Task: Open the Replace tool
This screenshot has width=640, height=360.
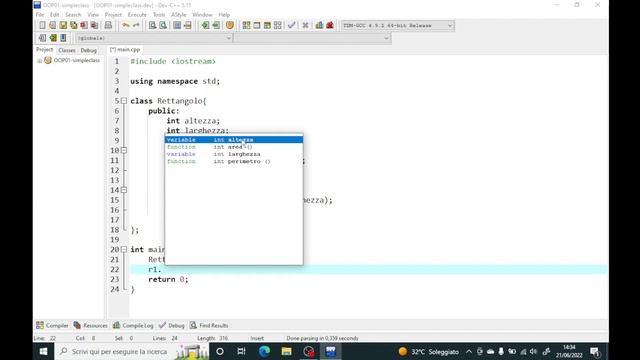Action: 163,25
